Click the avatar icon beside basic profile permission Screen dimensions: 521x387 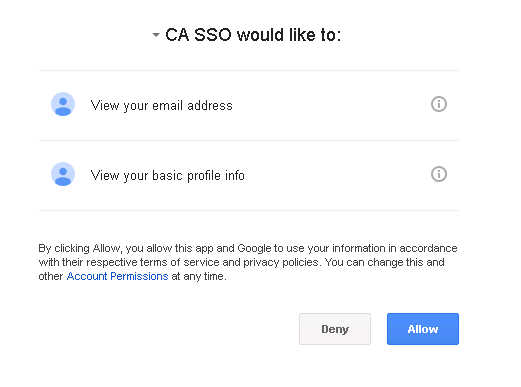coord(63,174)
